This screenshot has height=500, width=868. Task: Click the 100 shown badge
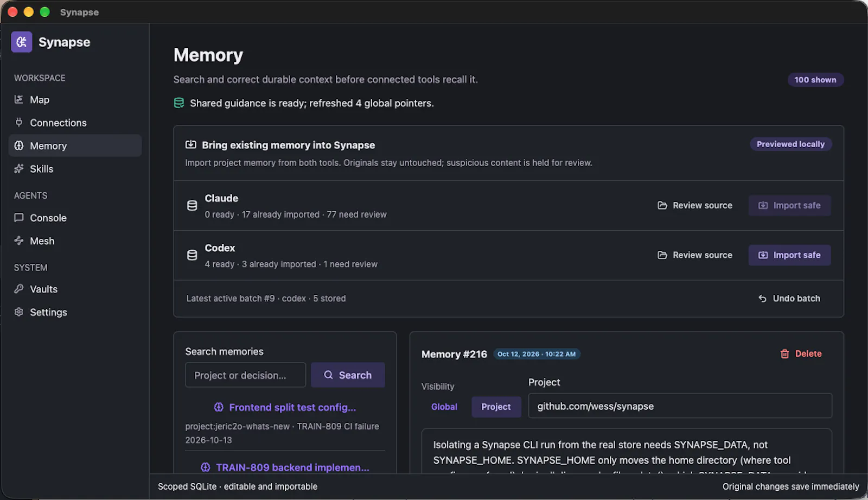[x=815, y=80]
